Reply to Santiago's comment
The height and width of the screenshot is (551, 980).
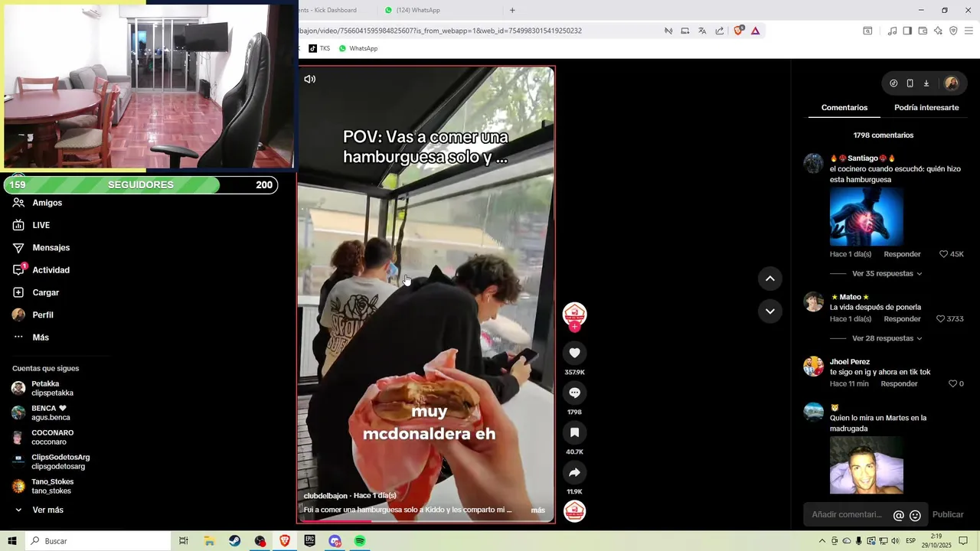(902, 254)
